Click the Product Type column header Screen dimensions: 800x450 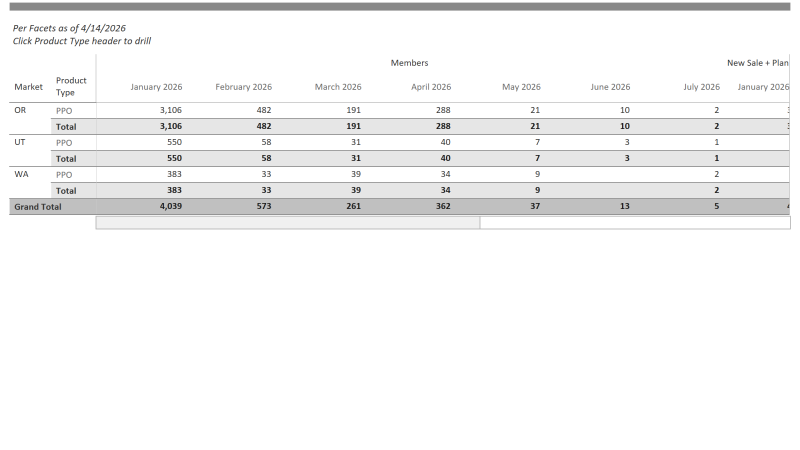(70, 86)
